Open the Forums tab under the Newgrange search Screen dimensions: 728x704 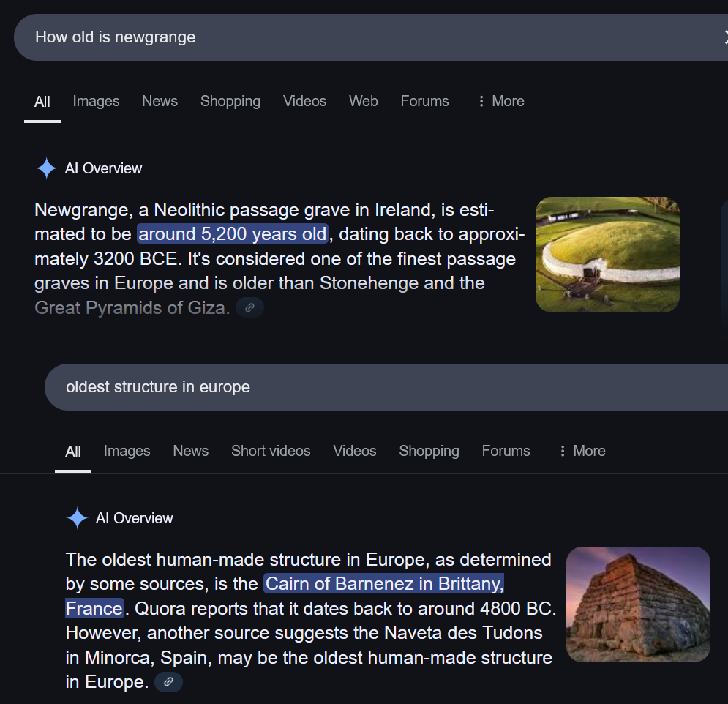point(425,101)
